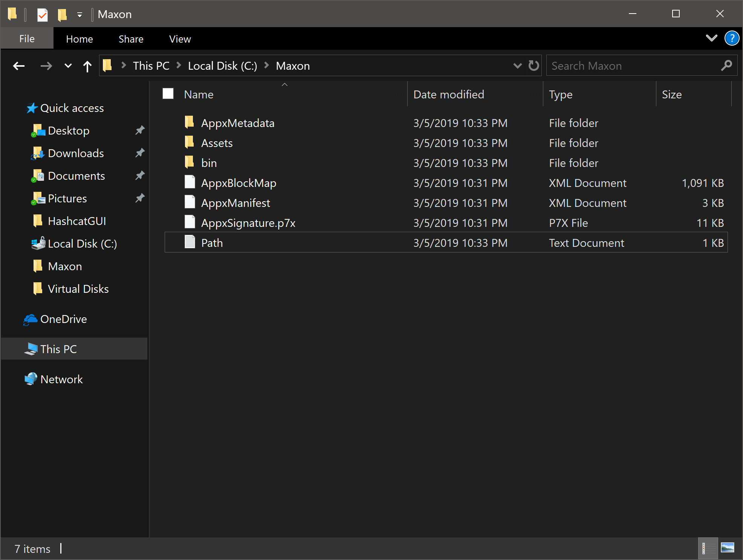The width and height of the screenshot is (743, 560).
Task: Click the 1,091 KB size cell
Action: click(703, 183)
